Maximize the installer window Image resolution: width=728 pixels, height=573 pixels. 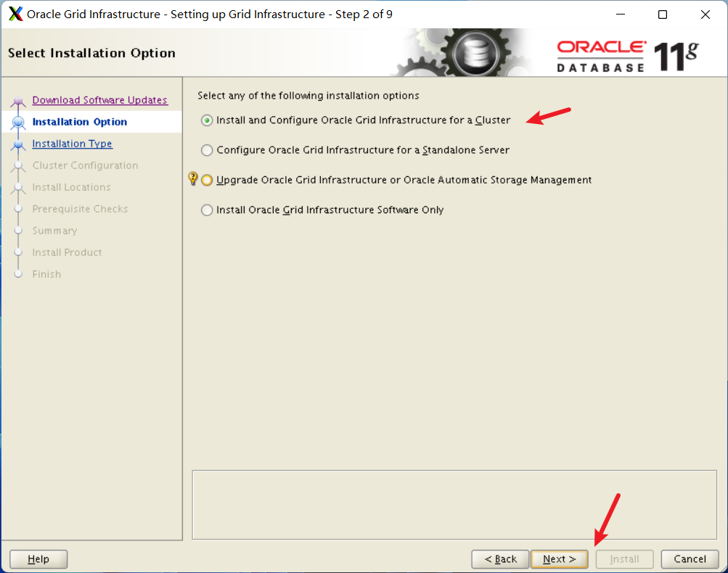coord(663,15)
